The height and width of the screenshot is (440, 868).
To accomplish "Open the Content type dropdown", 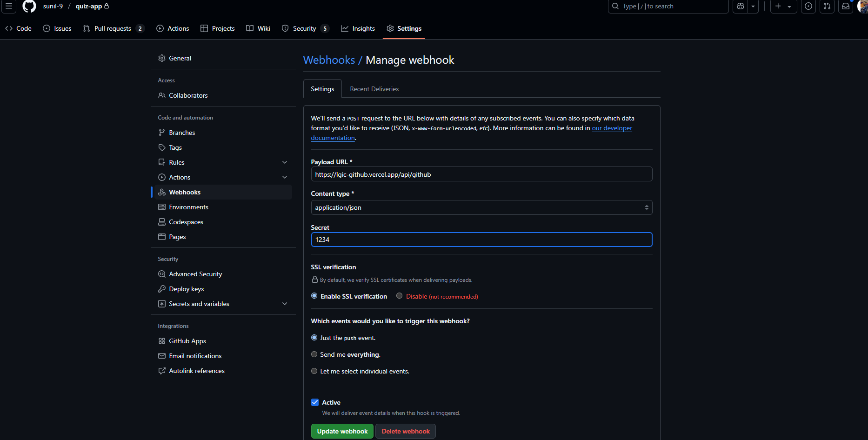I will coord(481,207).
